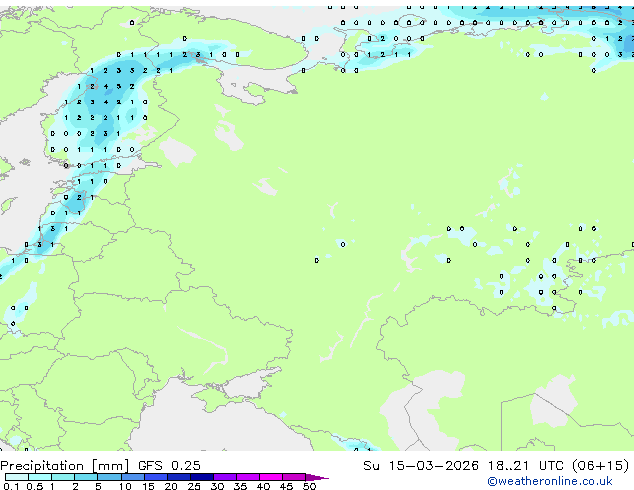Image resolution: width=634 pixels, height=490 pixels.
Task: Click the '50' legend scale label
Action: (310, 486)
